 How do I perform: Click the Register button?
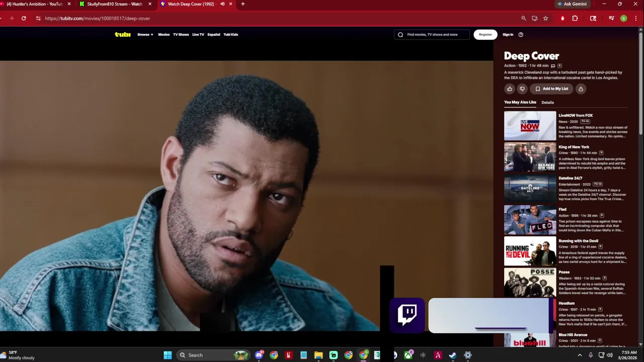(486, 35)
